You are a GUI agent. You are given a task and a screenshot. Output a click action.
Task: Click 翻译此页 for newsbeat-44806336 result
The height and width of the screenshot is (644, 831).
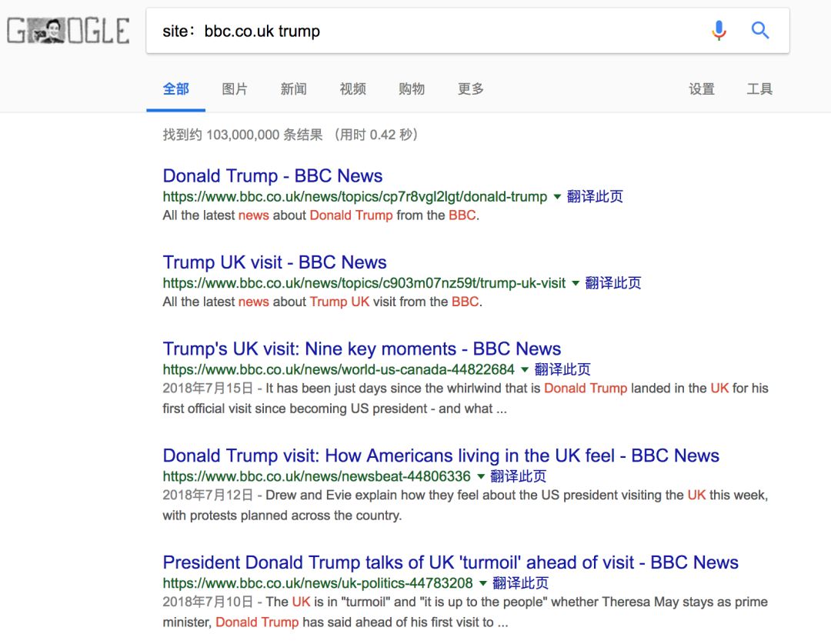coord(519,476)
